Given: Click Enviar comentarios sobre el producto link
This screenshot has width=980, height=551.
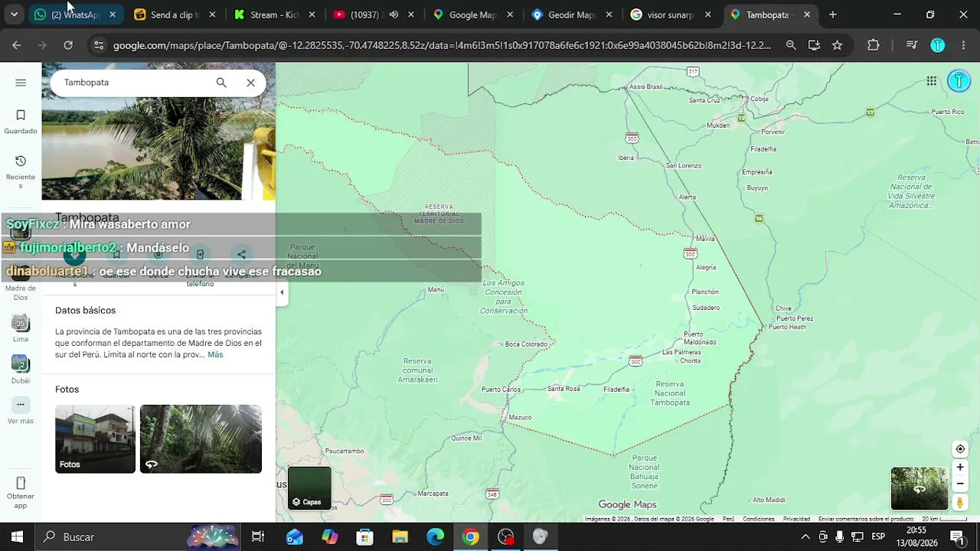Looking at the screenshot, I should [866, 519].
